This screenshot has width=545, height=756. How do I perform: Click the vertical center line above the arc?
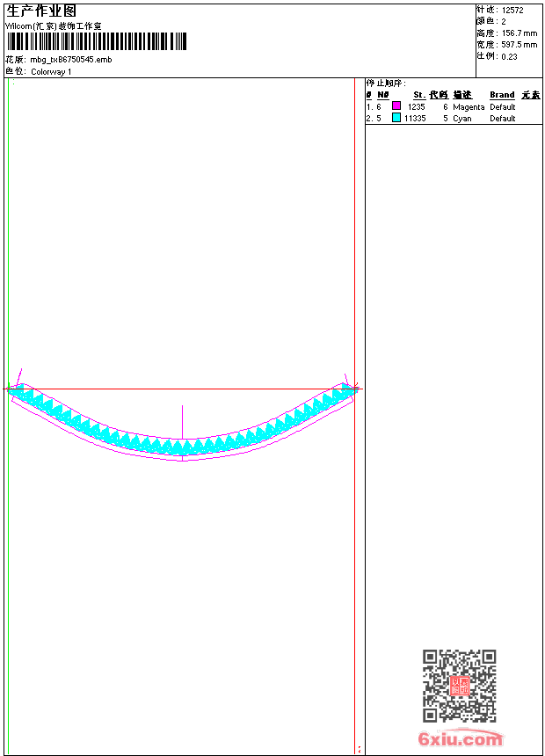pyautogui.click(x=182, y=420)
